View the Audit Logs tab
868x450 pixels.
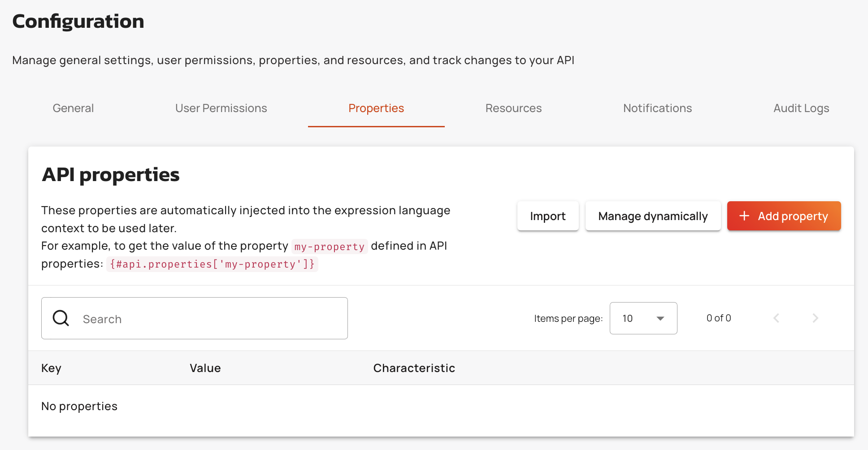pyautogui.click(x=801, y=108)
